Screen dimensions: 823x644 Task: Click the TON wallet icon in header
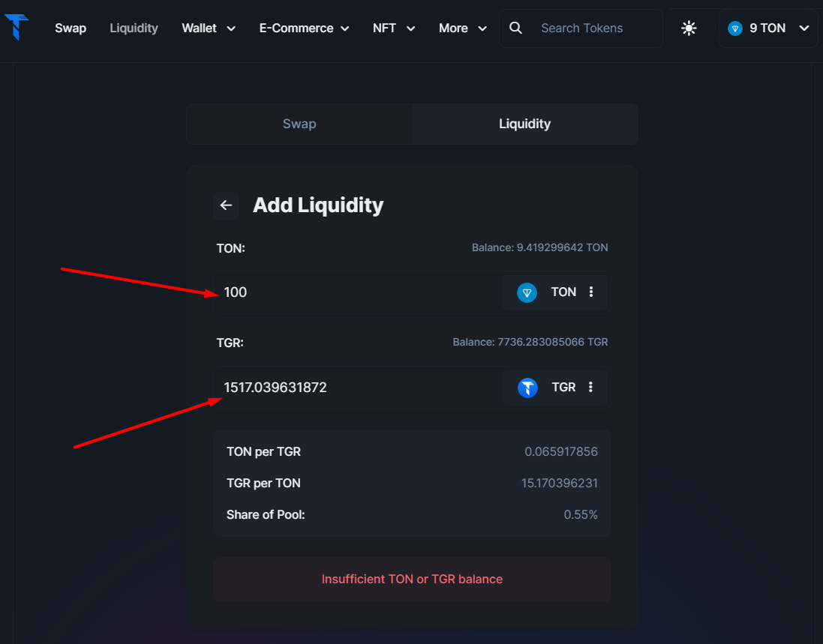pyautogui.click(x=734, y=28)
